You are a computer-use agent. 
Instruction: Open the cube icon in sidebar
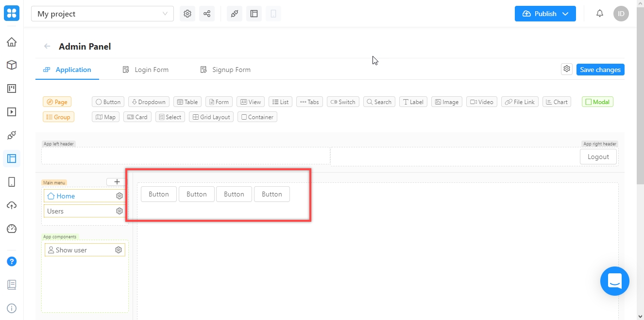point(12,65)
